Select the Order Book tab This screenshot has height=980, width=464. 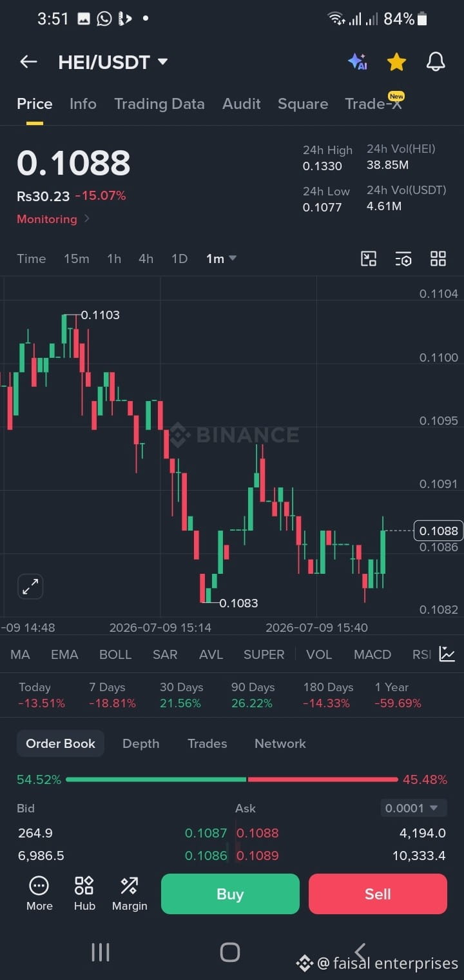(61, 743)
